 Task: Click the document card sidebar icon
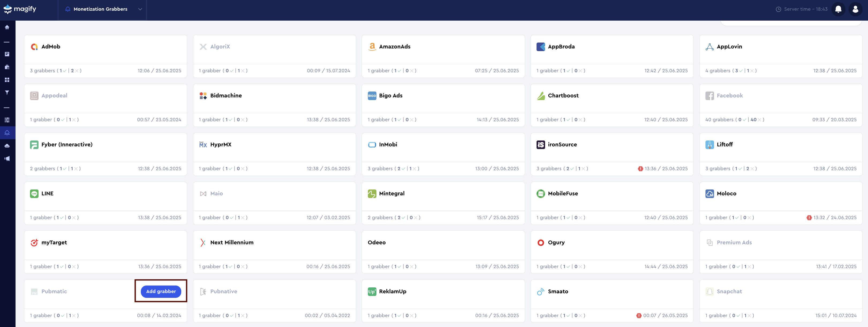click(x=7, y=54)
